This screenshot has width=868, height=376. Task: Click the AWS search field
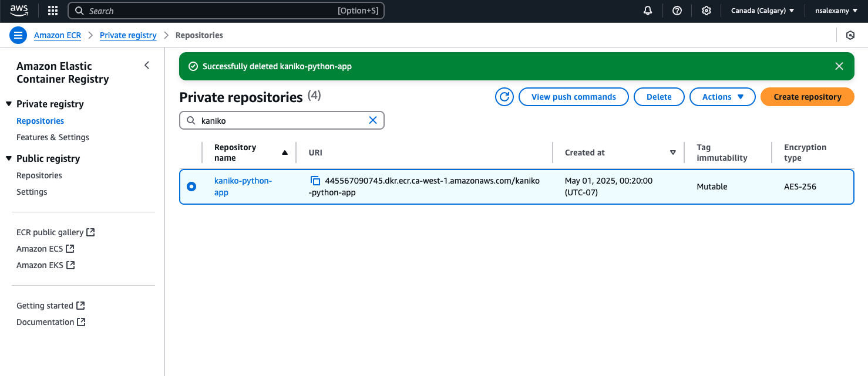click(226, 11)
